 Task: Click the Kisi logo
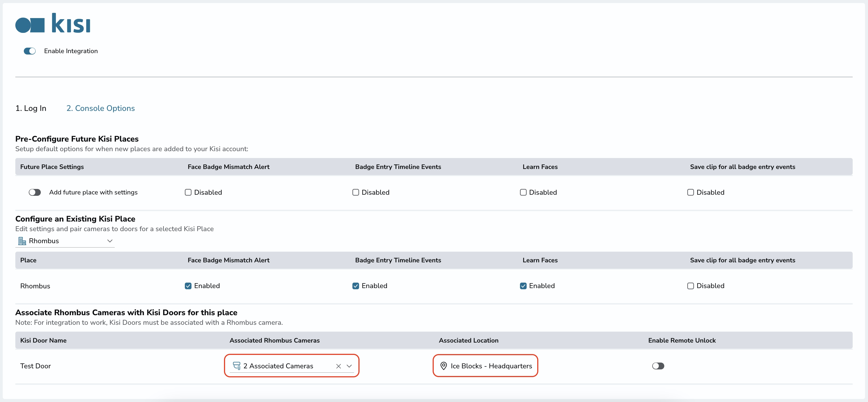(x=53, y=23)
